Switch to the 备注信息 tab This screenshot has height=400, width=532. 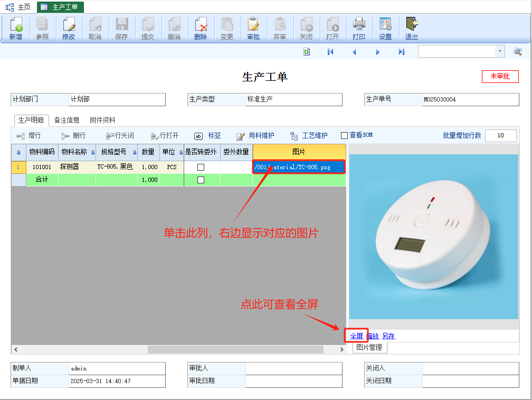[x=67, y=120]
